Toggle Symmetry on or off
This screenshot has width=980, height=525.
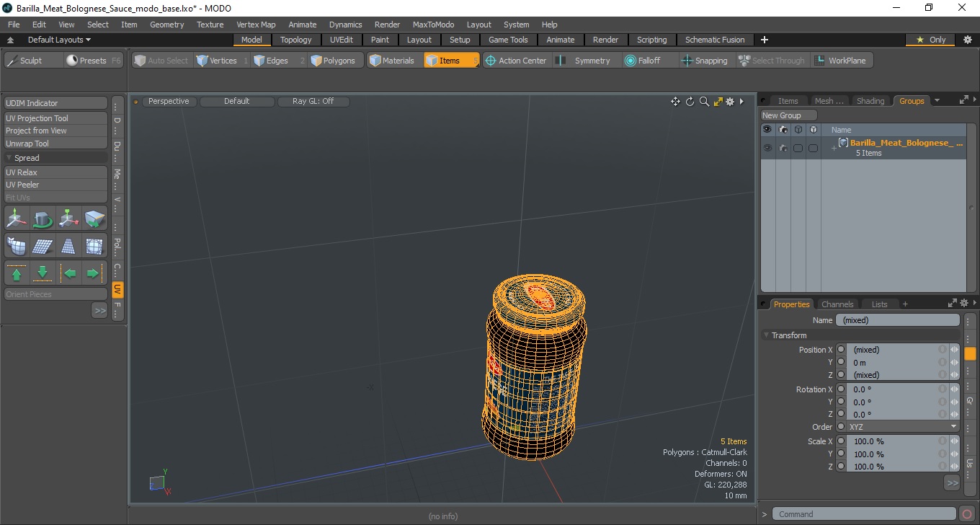(584, 61)
